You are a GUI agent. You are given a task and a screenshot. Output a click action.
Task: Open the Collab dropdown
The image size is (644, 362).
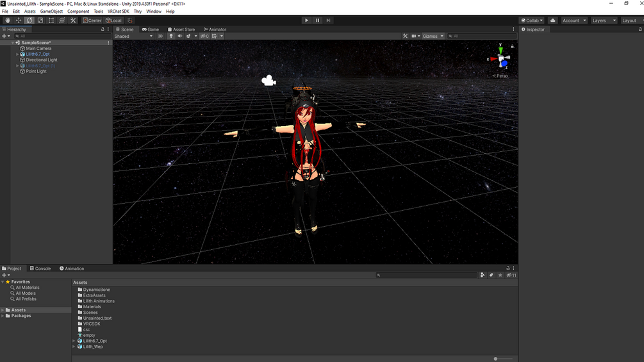pyautogui.click(x=532, y=20)
